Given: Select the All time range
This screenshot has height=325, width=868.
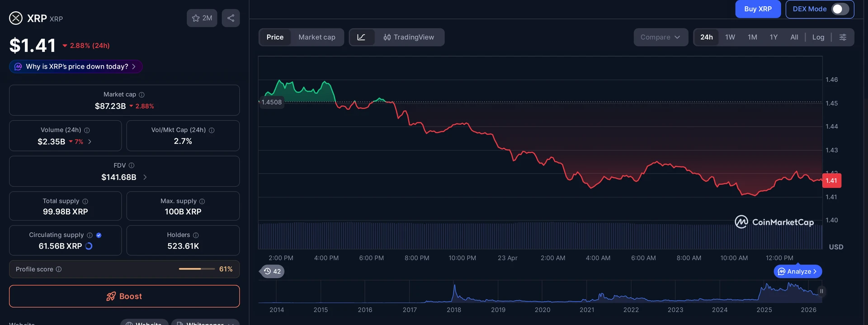Looking at the screenshot, I should coord(794,37).
